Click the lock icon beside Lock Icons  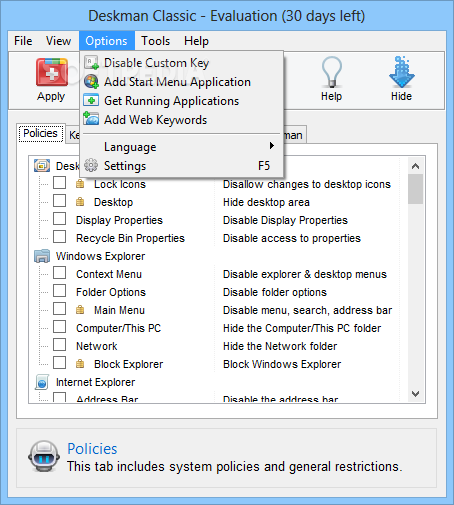(80, 184)
